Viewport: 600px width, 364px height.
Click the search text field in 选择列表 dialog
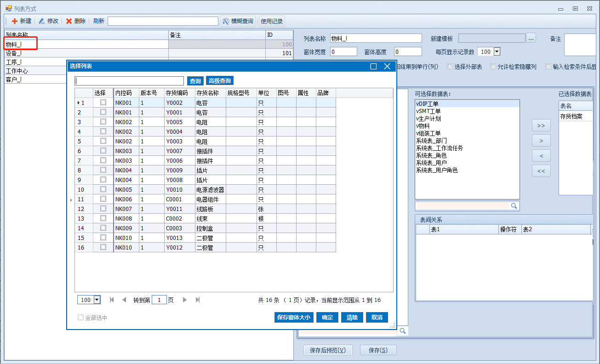click(x=129, y=81)
